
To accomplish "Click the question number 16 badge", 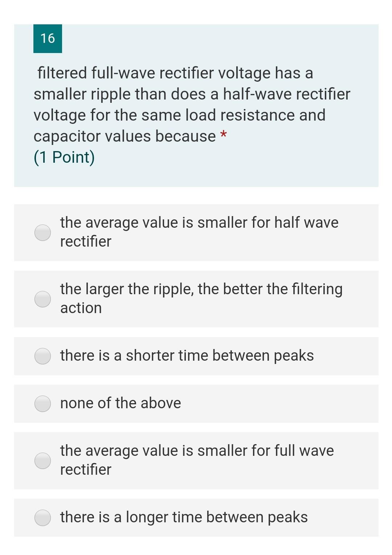I will (48, 38).
